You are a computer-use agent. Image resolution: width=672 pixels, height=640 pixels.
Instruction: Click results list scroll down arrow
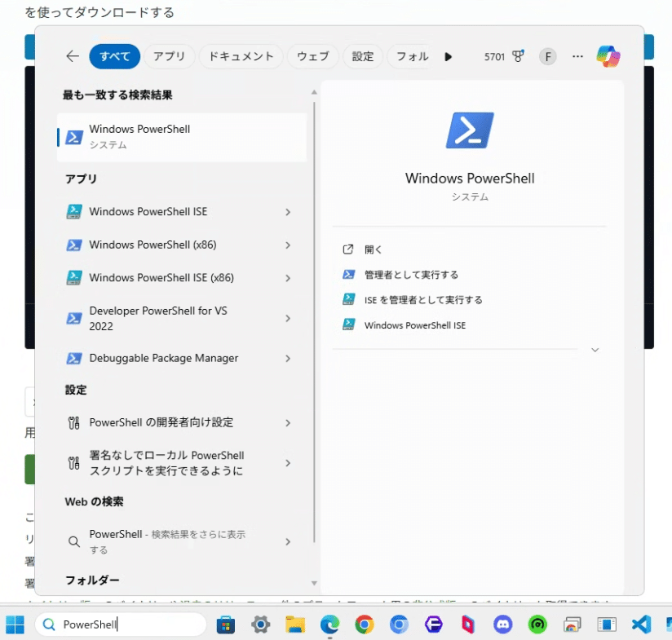(x=314, y=583)
